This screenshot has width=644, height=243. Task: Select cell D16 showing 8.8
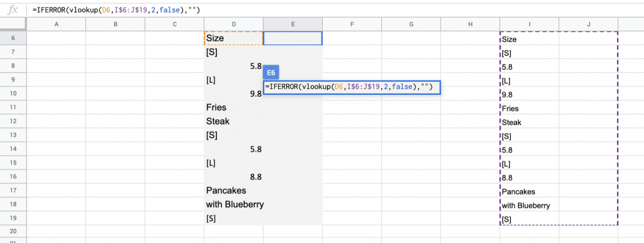(x=234, y=176)
